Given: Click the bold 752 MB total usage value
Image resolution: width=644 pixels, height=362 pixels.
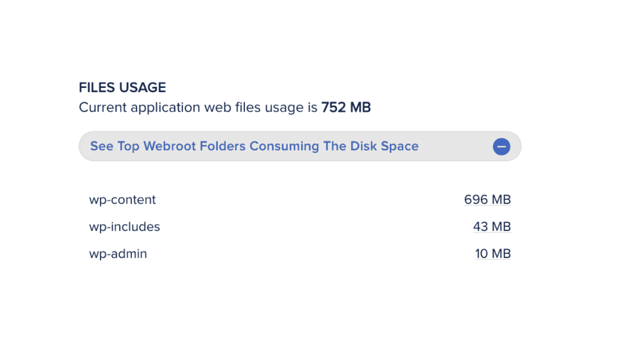Looking at the screenshot, I should (346, 108).
